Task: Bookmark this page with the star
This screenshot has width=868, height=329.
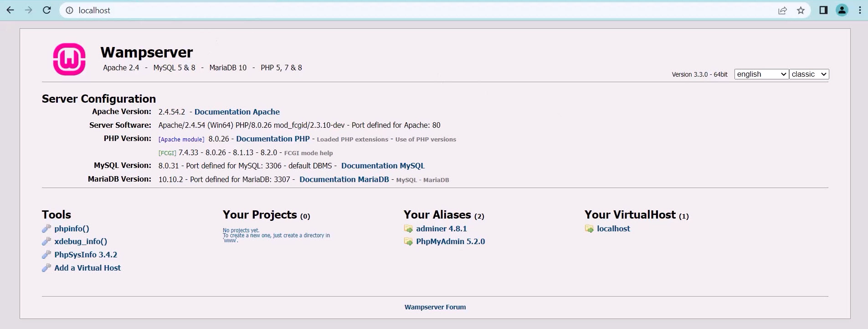Action: click(801, 10)
